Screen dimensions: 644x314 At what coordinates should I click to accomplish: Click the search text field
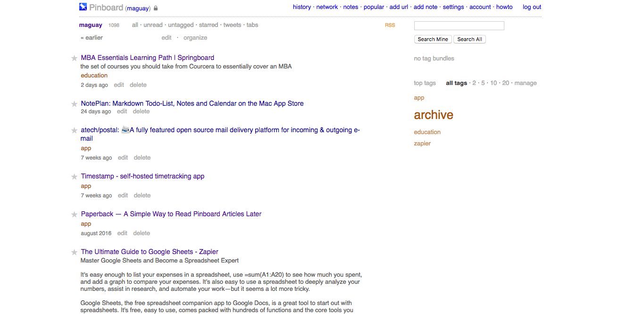click(459, 26)
